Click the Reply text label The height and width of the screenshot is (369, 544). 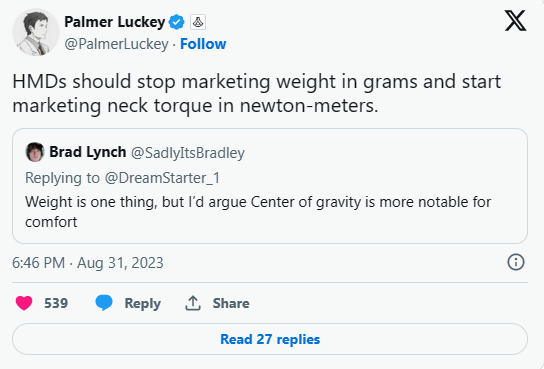143,303
